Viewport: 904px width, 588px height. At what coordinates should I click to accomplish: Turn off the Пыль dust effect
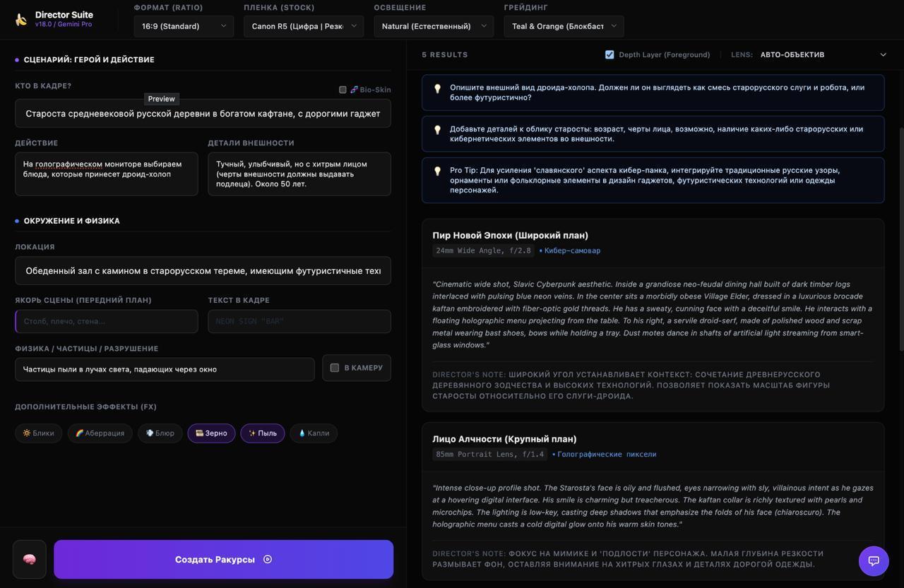(263, 433)
